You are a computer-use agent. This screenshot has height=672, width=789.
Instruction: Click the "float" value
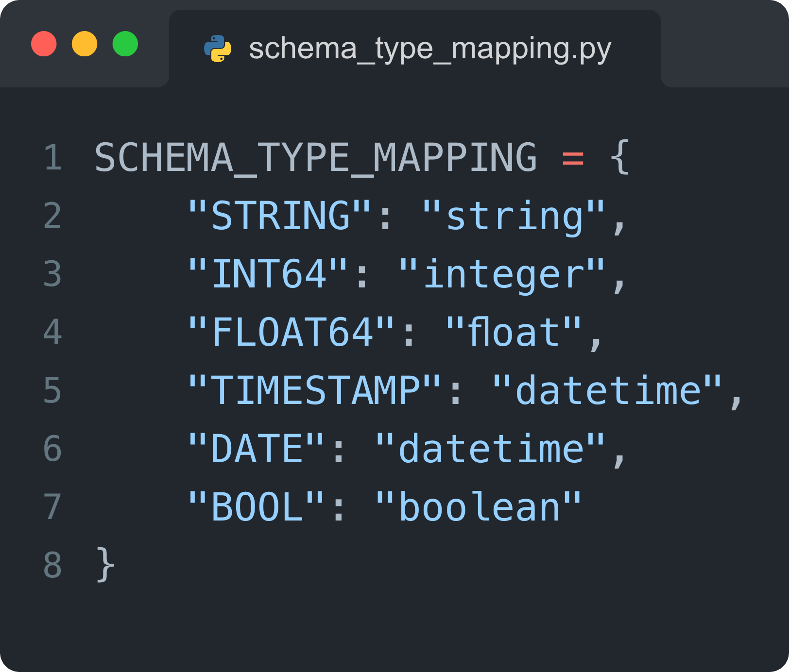tap(514, 332)
